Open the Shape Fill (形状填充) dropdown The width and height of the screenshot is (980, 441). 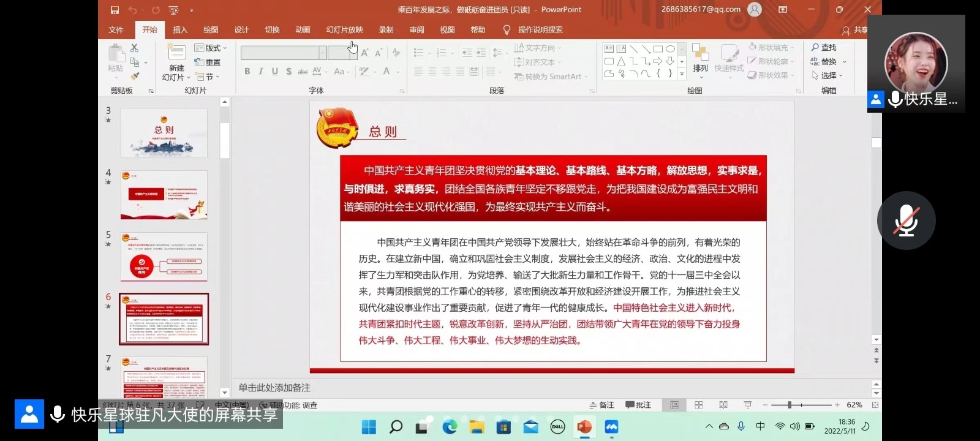772,47
